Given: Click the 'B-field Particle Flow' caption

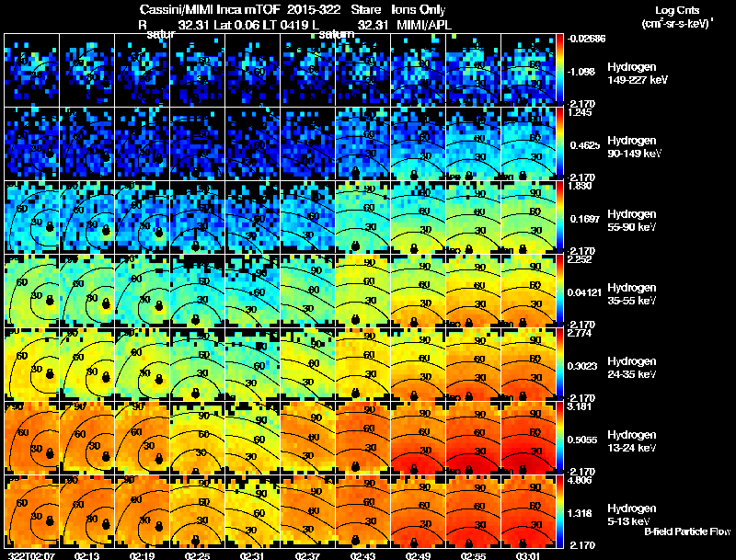Looking at the screenshot, I should [687, 531].
